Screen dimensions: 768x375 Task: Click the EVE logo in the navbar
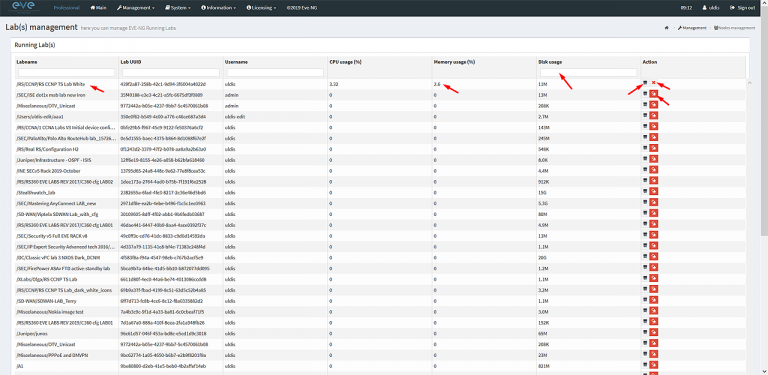(24, 7)
